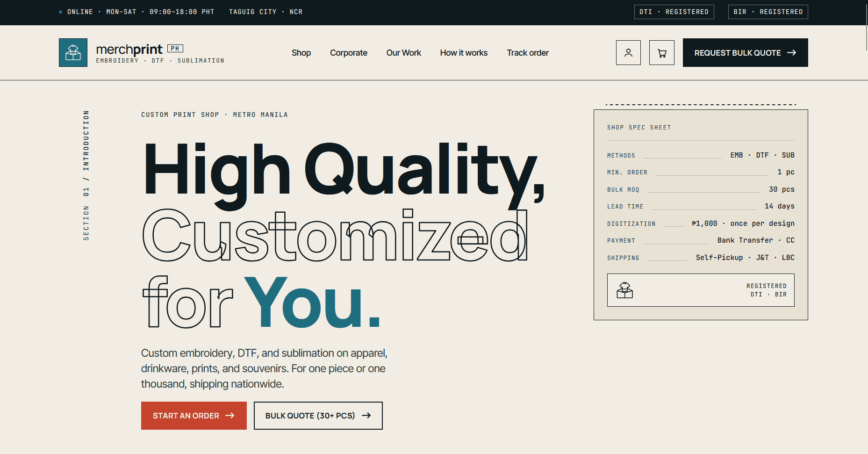868x454 pixels.
Task: Click Bulk Quote (30+ PCS) button
Action: pyautogui.click(x=318, y=416)
